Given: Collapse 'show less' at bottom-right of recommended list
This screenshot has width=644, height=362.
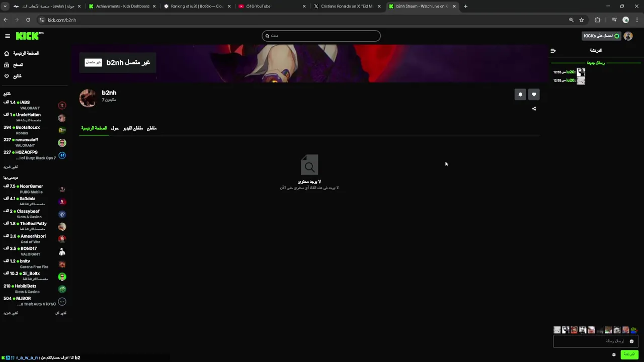Looking at the screenshot, I should [60, 313].
